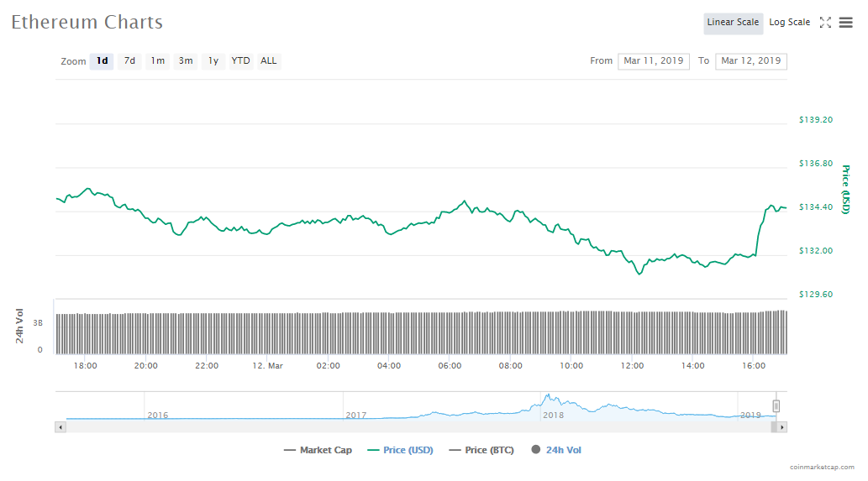Click navigator scrollbar left arrow

coord(60,427)
